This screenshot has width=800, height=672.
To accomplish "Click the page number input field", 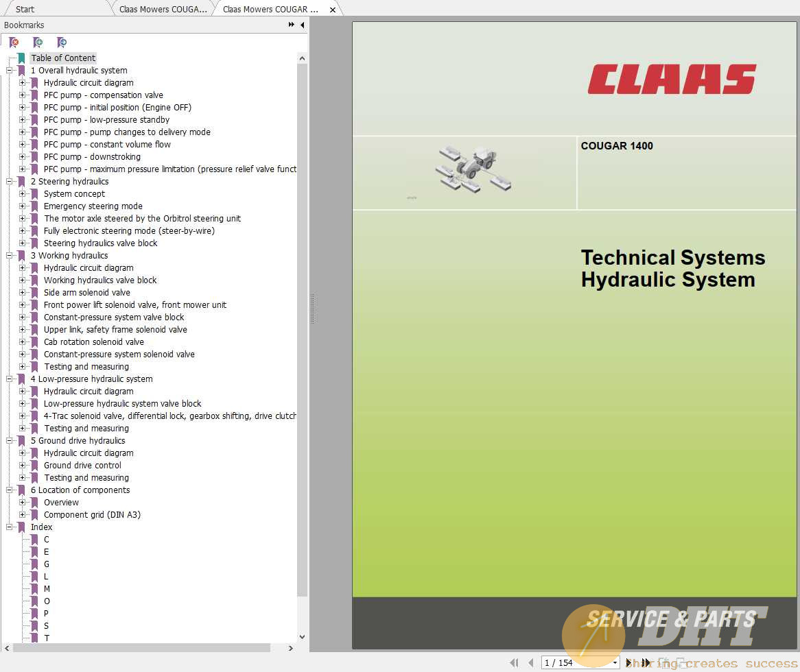I will tap(576, 663).
